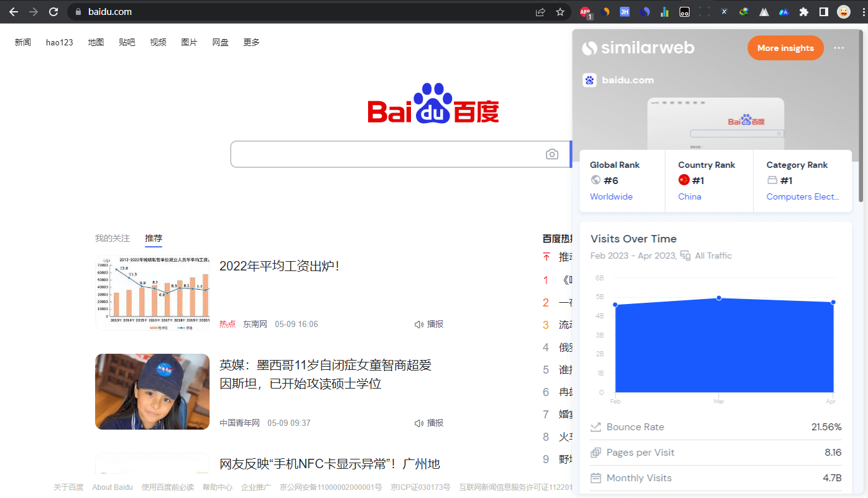Click the More insights button
The width and height of the screenshot is (868, 498).
click(x=785, y=48)
